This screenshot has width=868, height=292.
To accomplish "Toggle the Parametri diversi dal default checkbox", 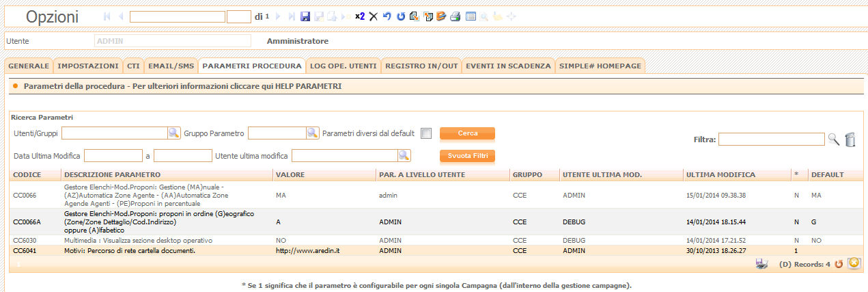I will coord(426,133).
